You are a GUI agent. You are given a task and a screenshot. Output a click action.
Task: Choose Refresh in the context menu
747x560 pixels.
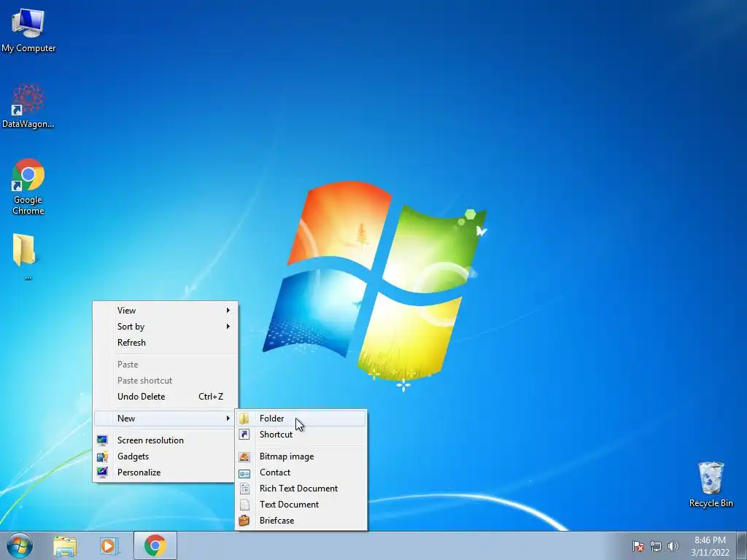[166, 343]
